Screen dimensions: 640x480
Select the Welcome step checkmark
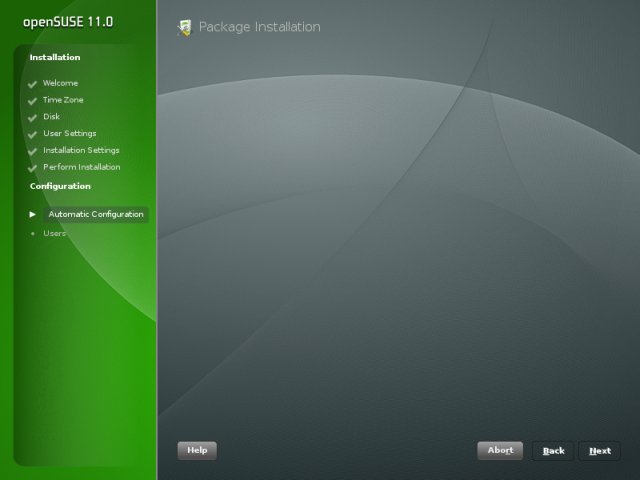(32, 84)
